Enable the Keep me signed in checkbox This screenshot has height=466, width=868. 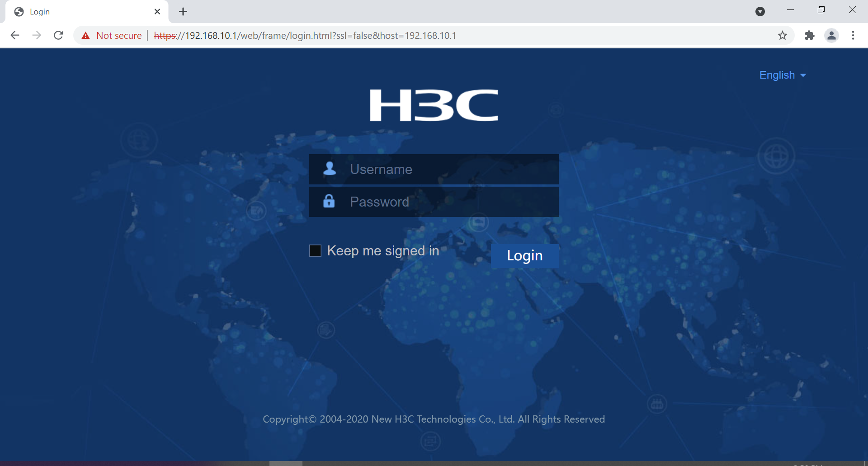pyautogui.click(x=315, y=250)
